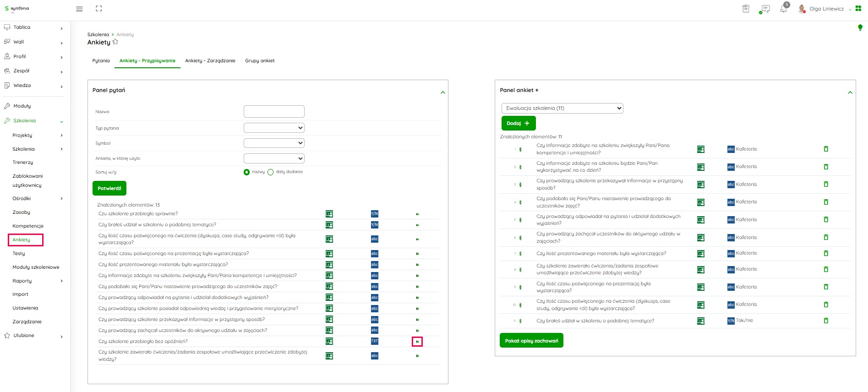Open clipboard tasks icon in header

(746, 9)
